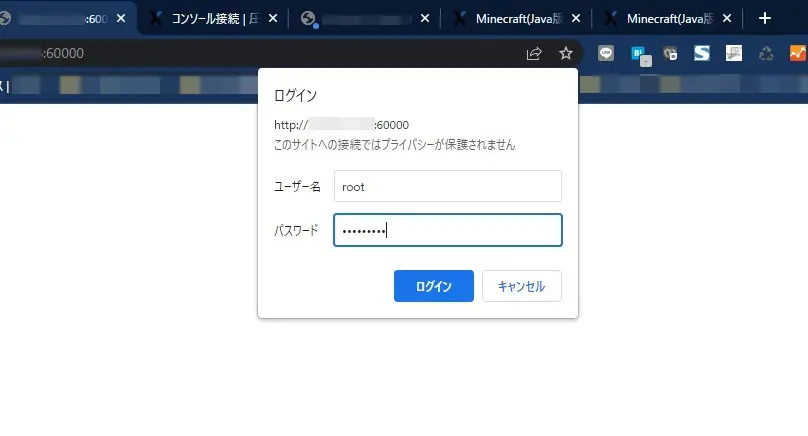Open a new tab with the plus button
This screenshot has width=808, height=436.
(x=765, y=18)
